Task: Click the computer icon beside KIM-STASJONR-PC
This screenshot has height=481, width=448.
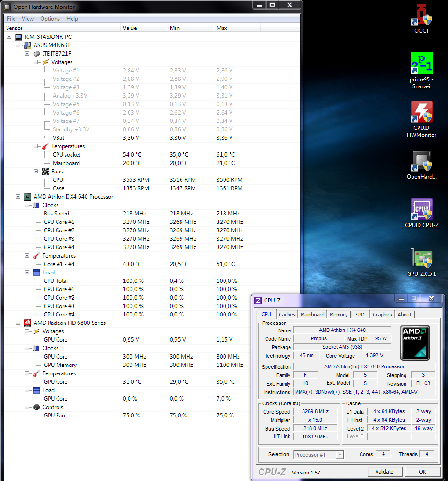Action: 19,37
